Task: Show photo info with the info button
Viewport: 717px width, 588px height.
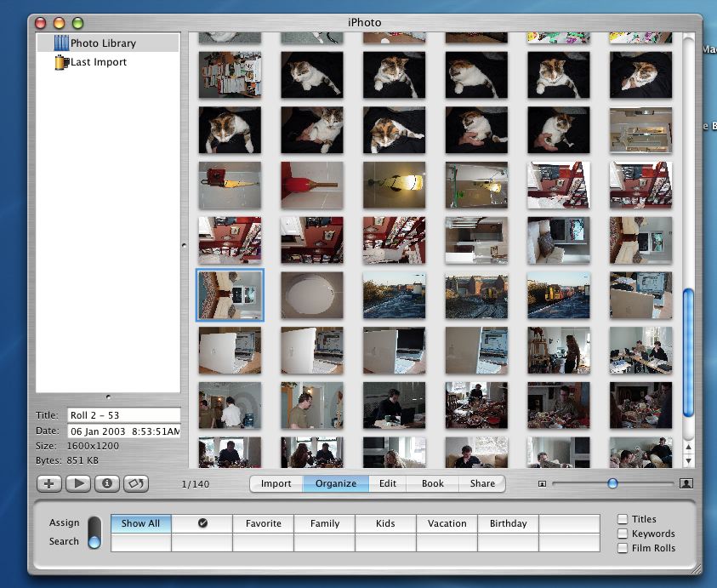Action: [x=107, y=483]
